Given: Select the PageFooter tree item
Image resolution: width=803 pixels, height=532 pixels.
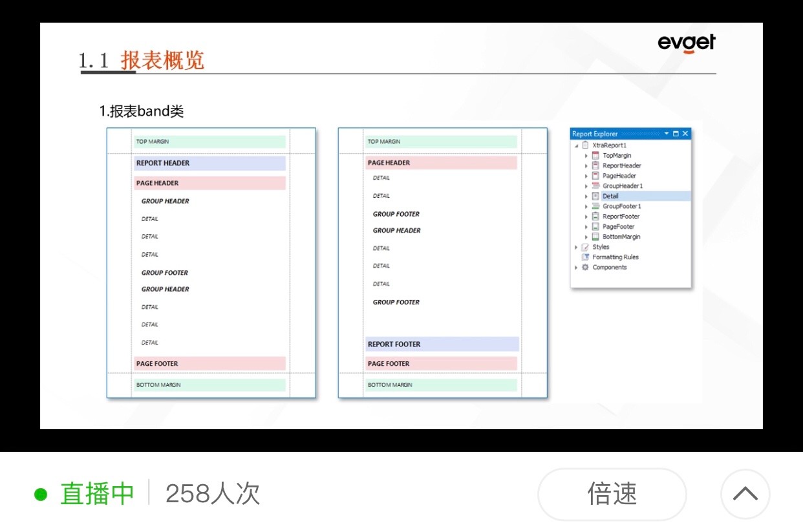Looking at the screenshot, I should [x=618, y=227].
